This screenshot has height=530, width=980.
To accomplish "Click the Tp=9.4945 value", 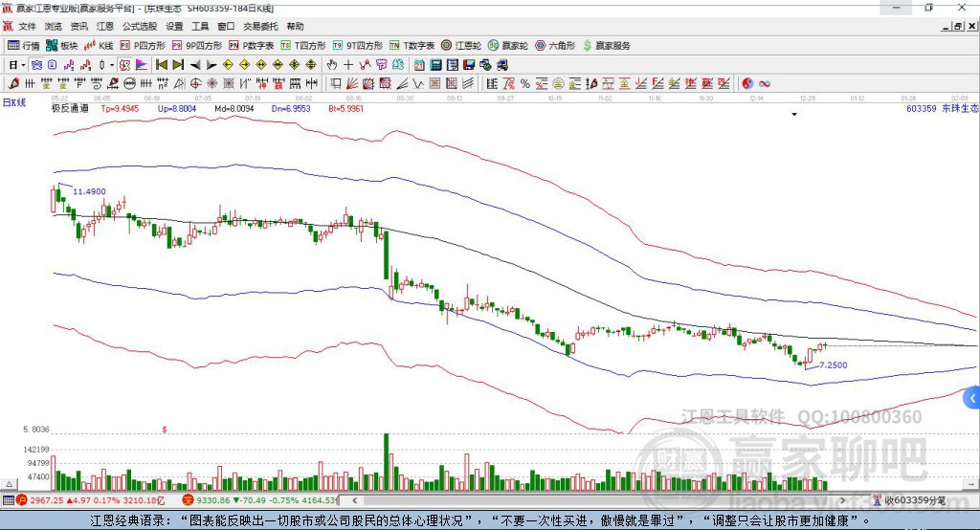I will (120, 108).
